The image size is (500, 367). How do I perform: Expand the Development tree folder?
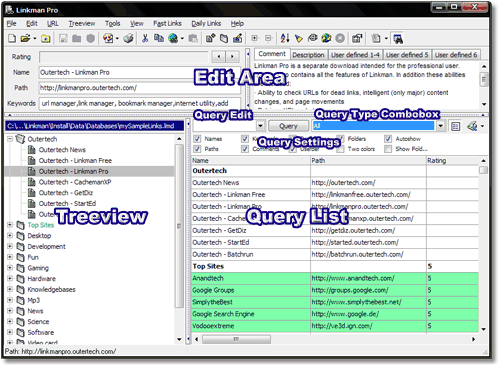point(10,246)
